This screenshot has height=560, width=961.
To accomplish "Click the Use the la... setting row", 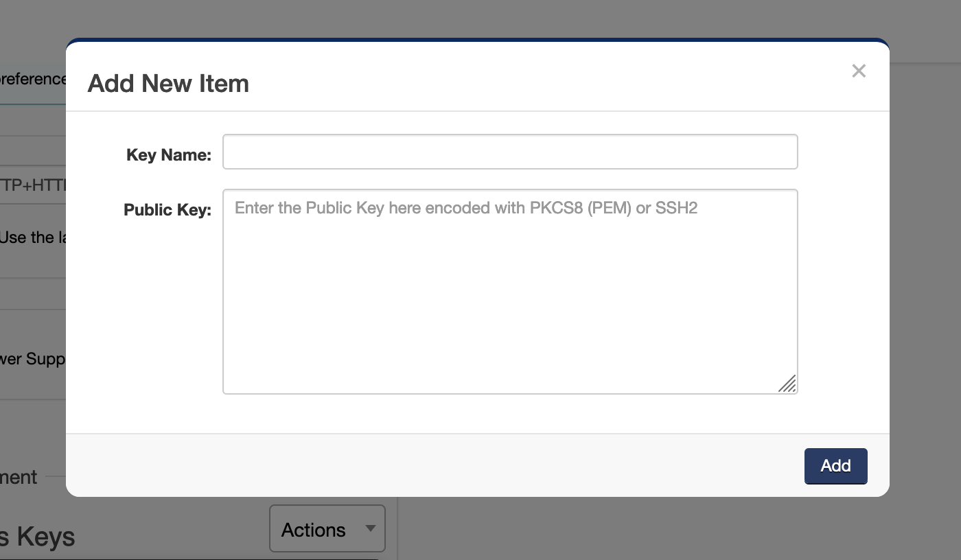I will click(x=30, y=237).
